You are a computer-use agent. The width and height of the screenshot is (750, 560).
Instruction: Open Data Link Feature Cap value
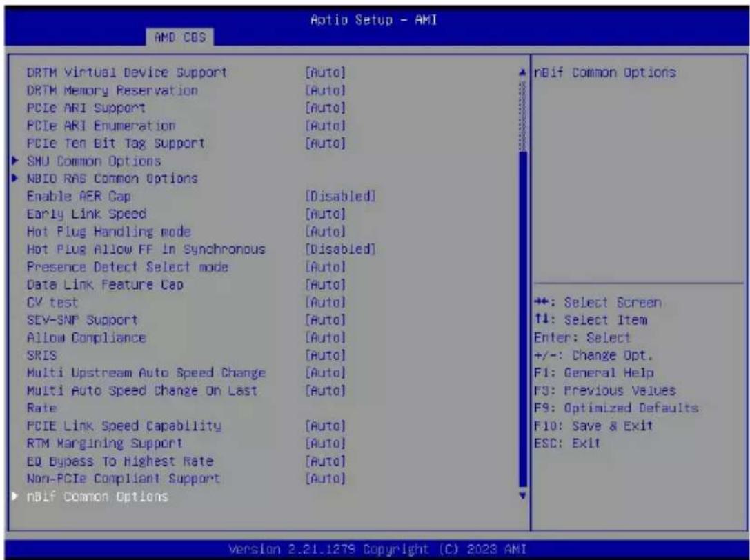coord(325,285)
